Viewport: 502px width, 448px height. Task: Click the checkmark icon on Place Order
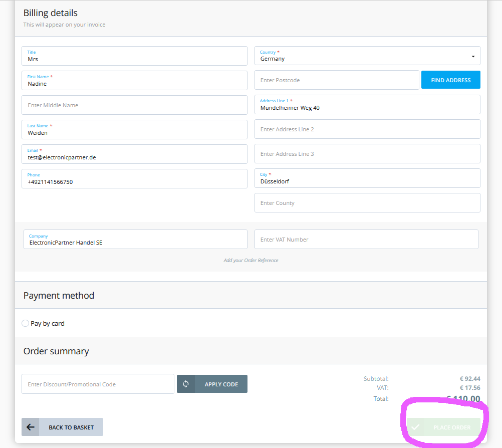[415, 427]
